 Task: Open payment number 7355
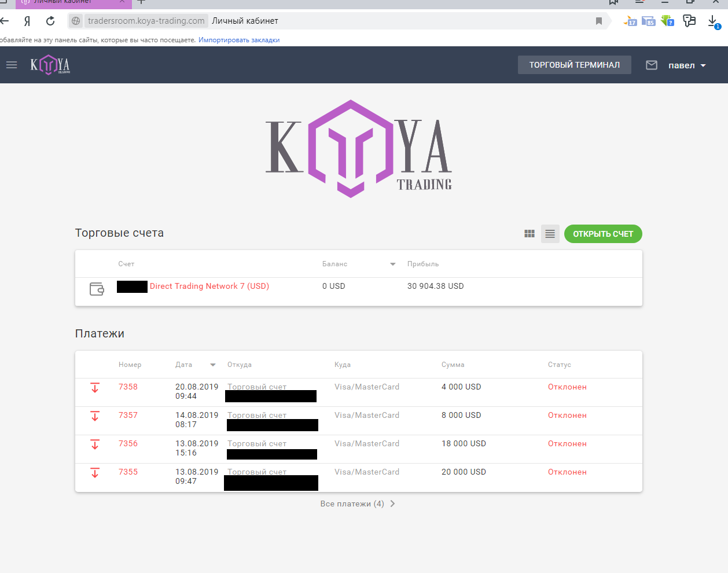pos(128,472)
